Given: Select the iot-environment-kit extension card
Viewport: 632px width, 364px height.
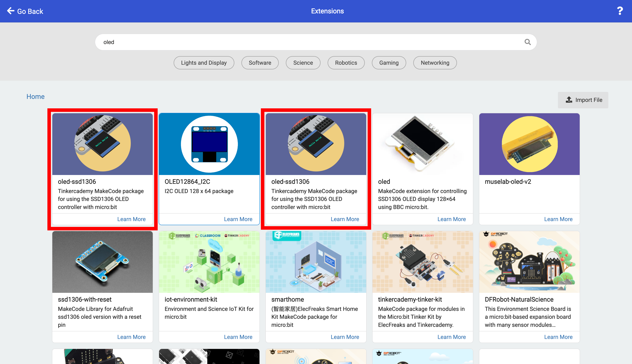Looking at the screenshot, I should [209, 287].
